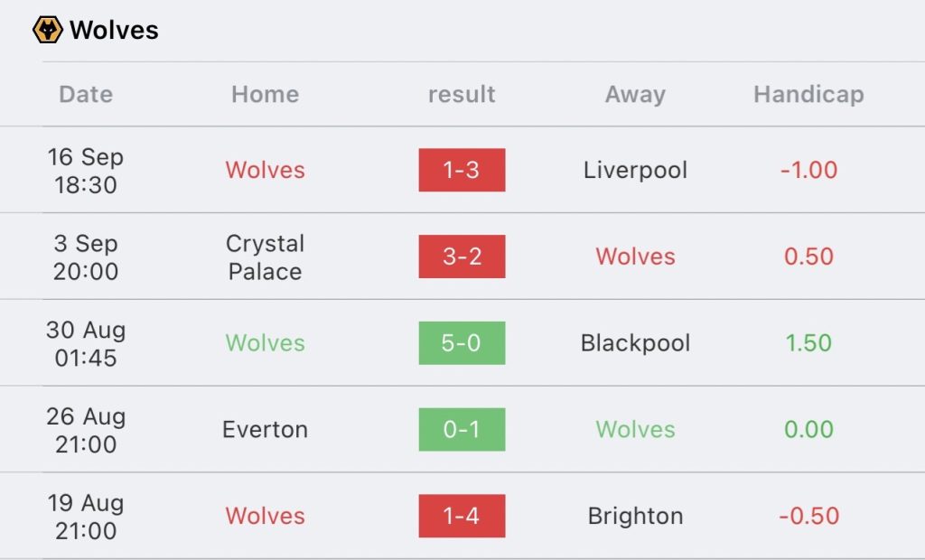This screenshot has height=560, width=925.
Task: Open the 5-0 Blackpool result badge
Action: click(x=462, y=343)
